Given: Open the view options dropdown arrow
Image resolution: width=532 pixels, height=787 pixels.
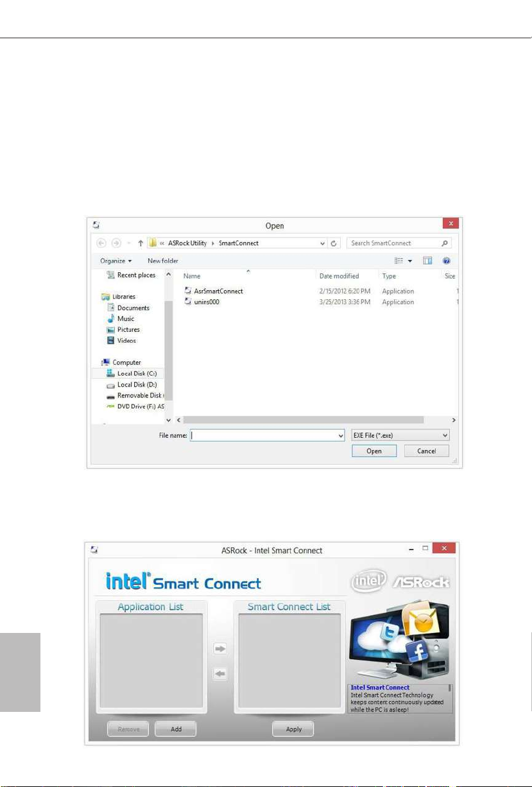Looking at the screenshot, I should coord(410,261).
